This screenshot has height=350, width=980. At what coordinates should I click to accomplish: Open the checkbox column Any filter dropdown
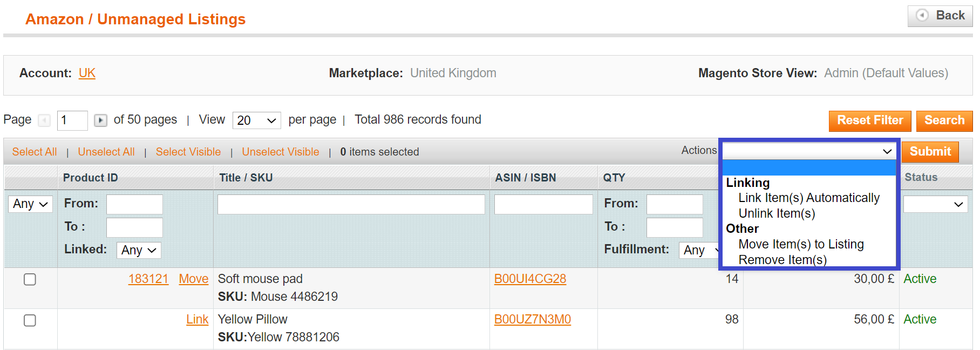point(31,204)
